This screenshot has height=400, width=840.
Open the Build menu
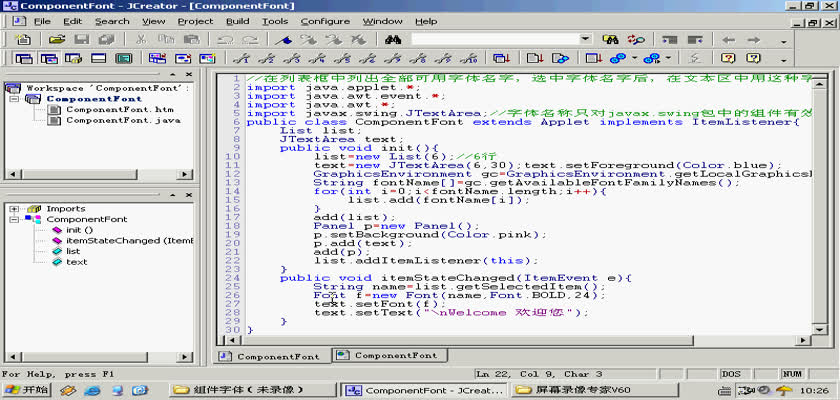(x=237, y=21)
